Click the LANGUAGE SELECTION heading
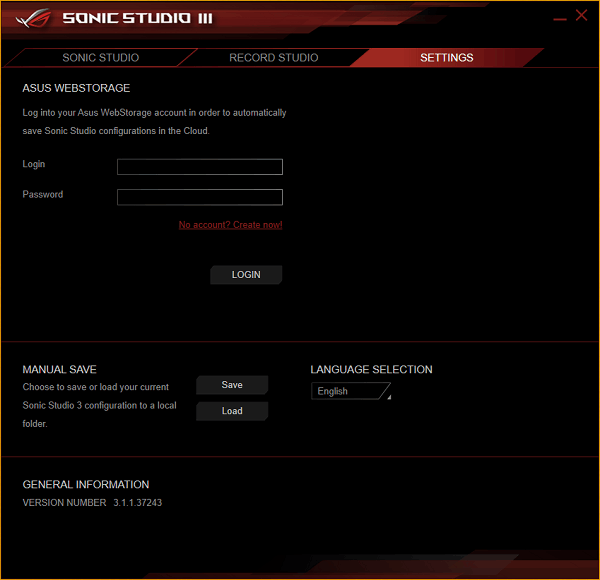Screen dimensions: 600x580 371,369
